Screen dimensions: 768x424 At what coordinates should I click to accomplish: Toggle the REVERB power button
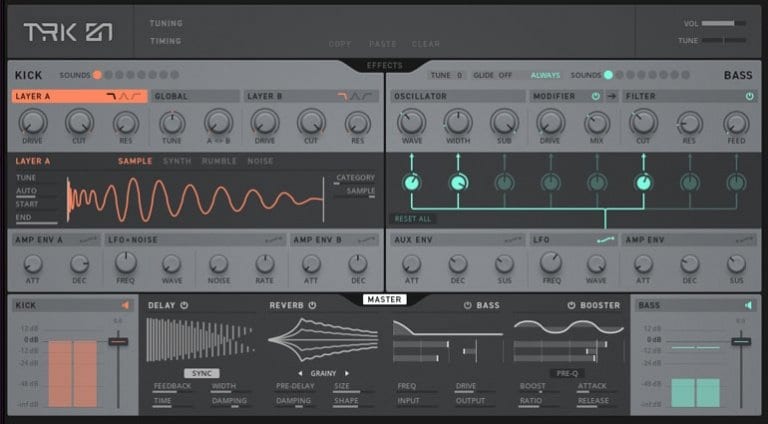click(x=312, y=305)
